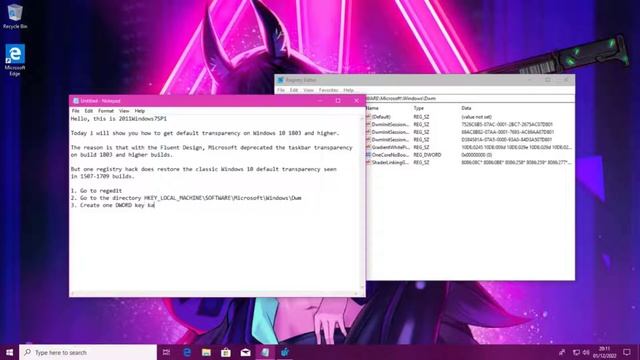Minimize the Registry Editor window

[x=529, y=80]
